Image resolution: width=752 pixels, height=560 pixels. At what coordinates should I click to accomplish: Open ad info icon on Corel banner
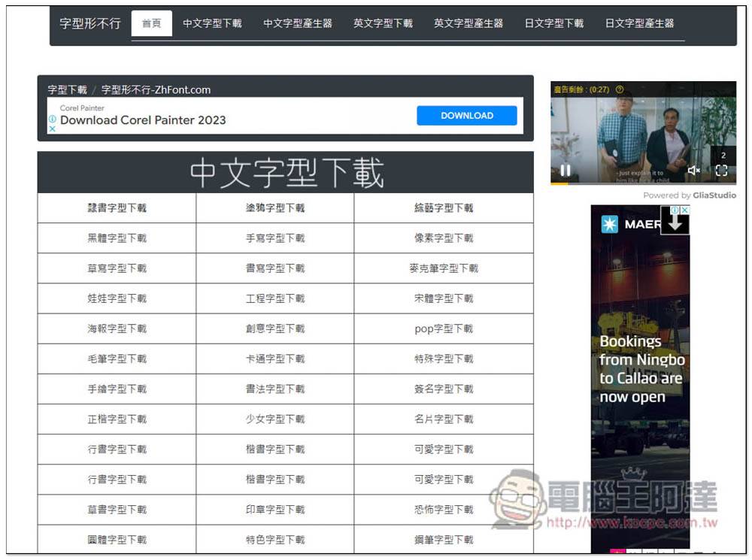[x=52, y=119]
